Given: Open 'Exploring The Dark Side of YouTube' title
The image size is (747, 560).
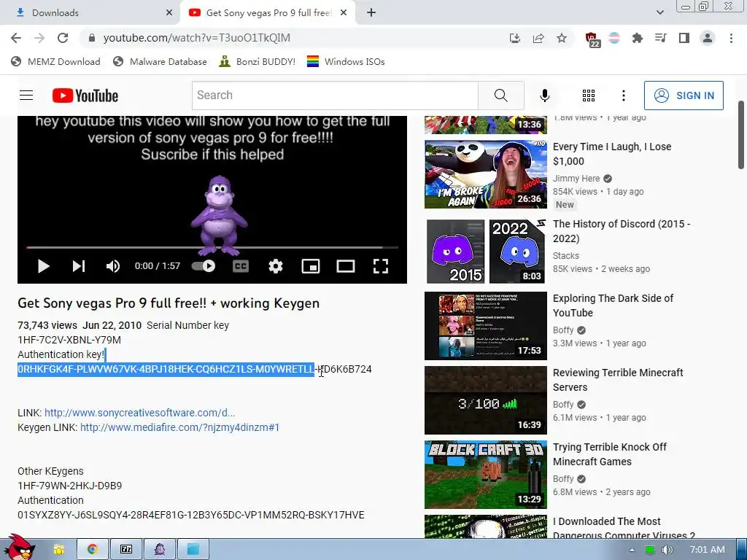Looking at the screenshot, I should click(x=613, y=306).
